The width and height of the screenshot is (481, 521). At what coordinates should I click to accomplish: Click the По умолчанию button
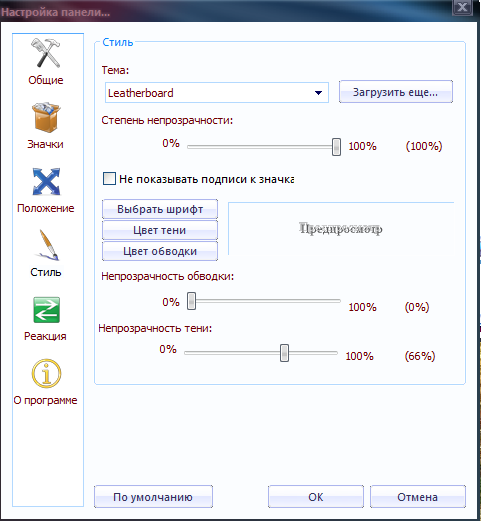coord(153,497)
